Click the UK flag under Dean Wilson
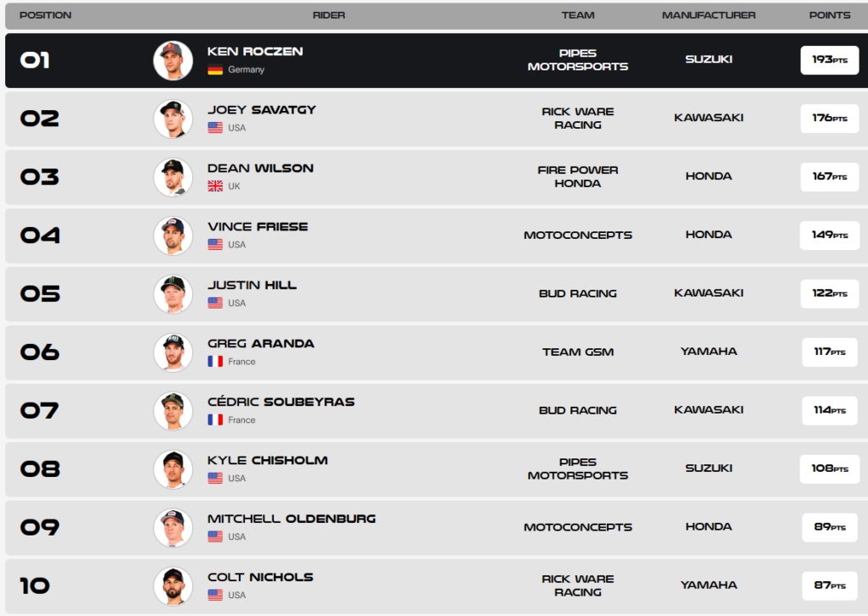Image resolution: width=868 pixels, height=616 pixels. 215,186
